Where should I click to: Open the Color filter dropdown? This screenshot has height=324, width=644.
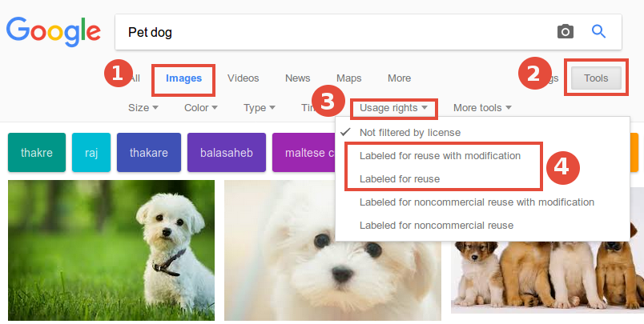point(201,107)
